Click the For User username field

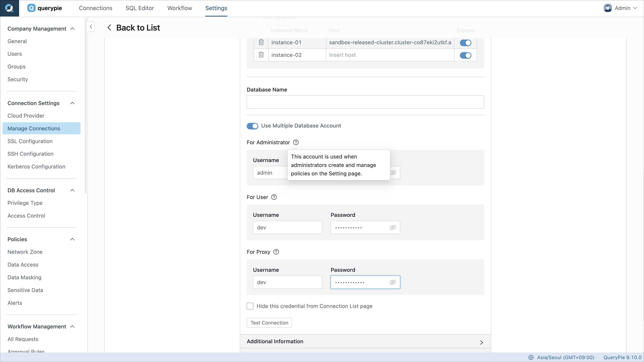288,227
